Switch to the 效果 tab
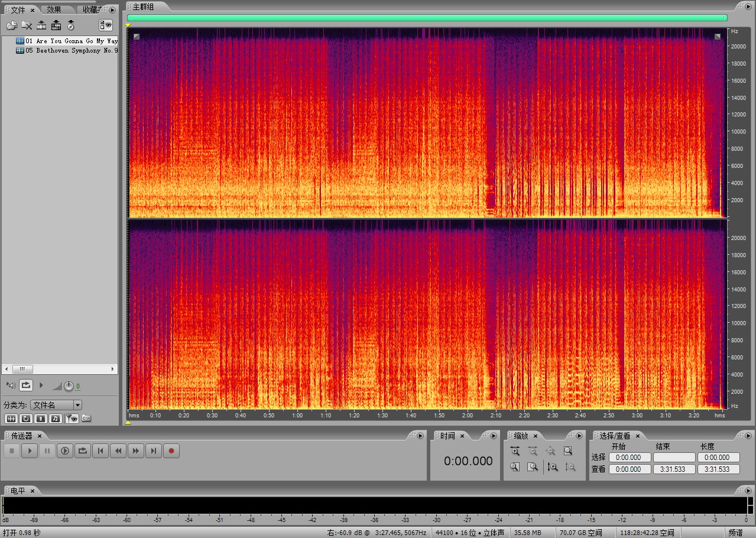756x538 pixels. pyautogui.click(x=54, y=9)
